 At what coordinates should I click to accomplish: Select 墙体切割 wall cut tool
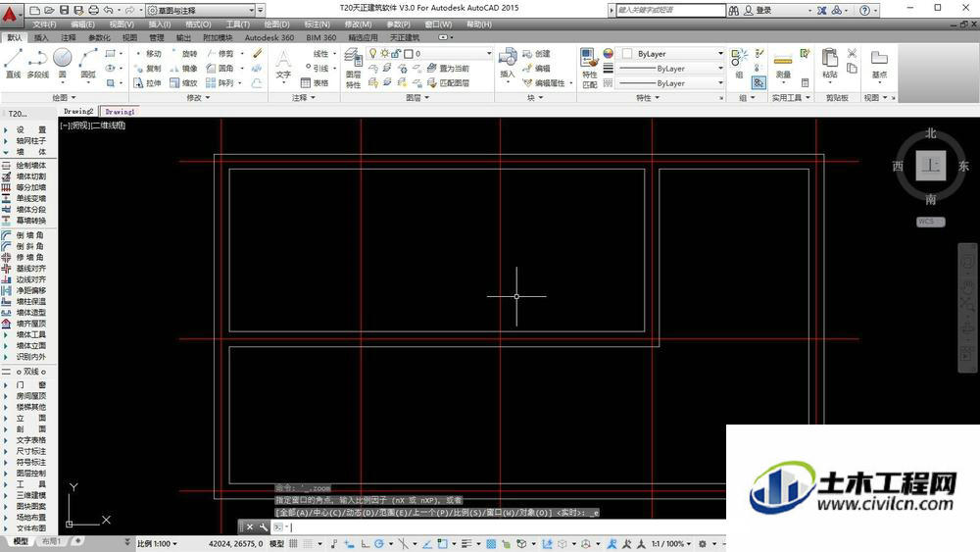coord(24,176)
